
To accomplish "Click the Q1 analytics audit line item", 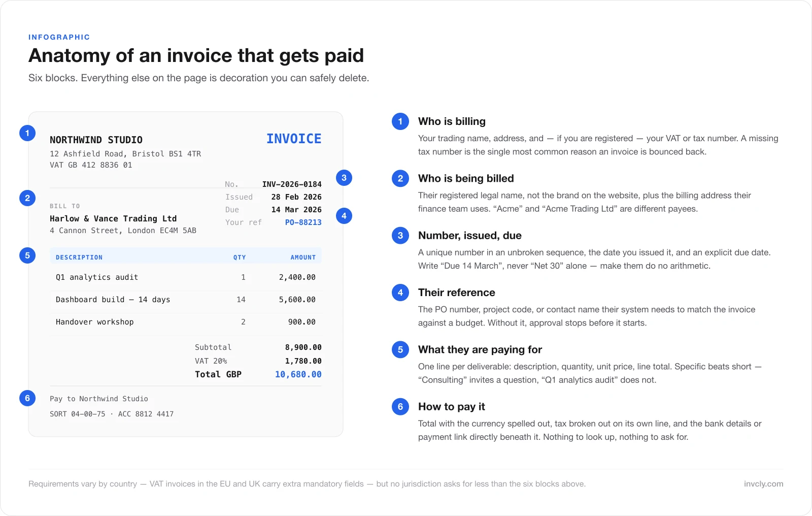I will click(97, 277).
